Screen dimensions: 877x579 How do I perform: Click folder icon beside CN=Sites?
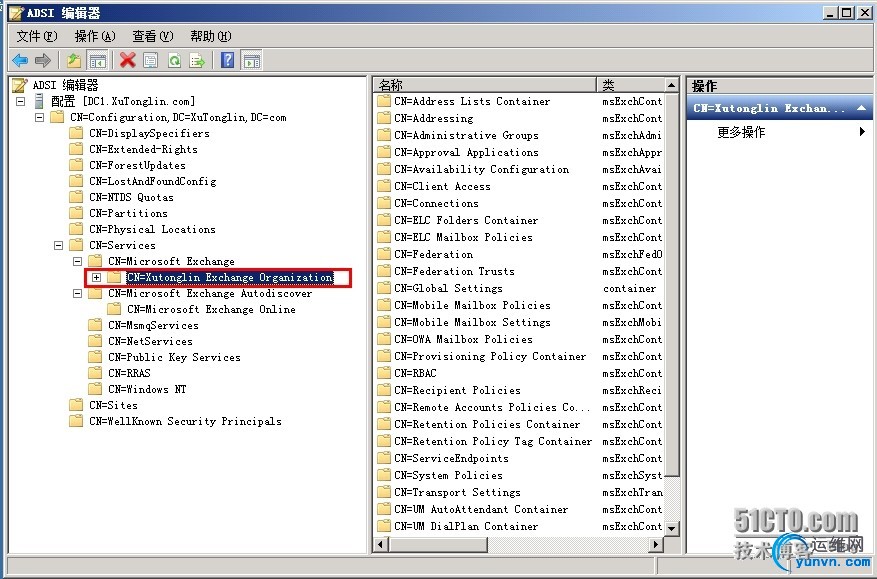click(76, 405)
